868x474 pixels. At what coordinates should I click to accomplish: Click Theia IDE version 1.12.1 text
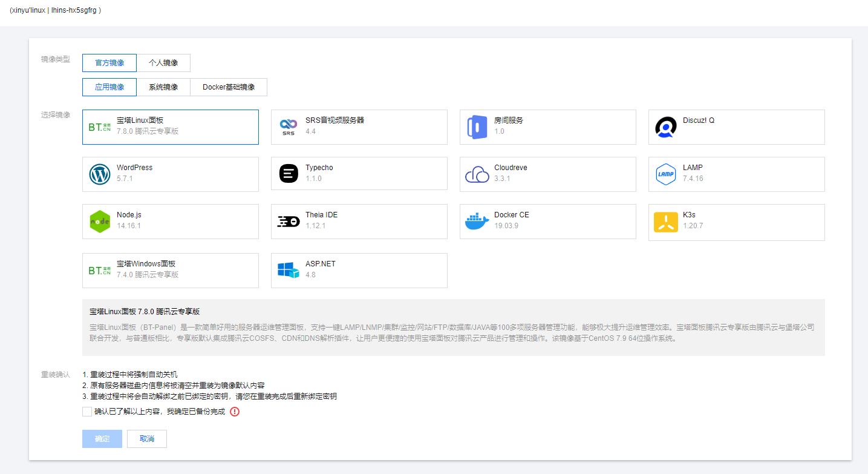point(316,226)
